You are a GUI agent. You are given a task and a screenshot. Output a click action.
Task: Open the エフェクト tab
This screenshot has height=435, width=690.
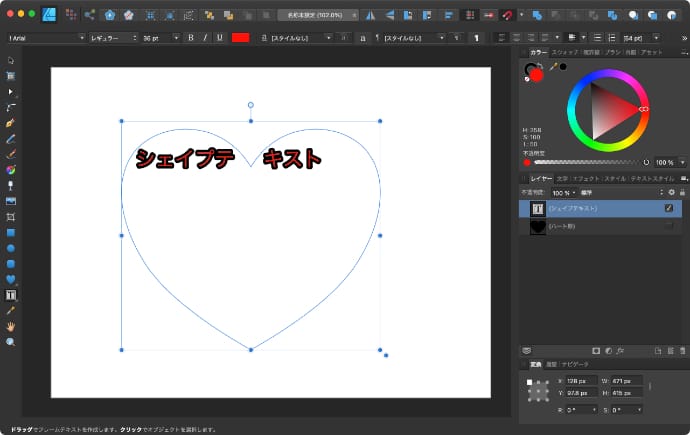pos(585,178)
